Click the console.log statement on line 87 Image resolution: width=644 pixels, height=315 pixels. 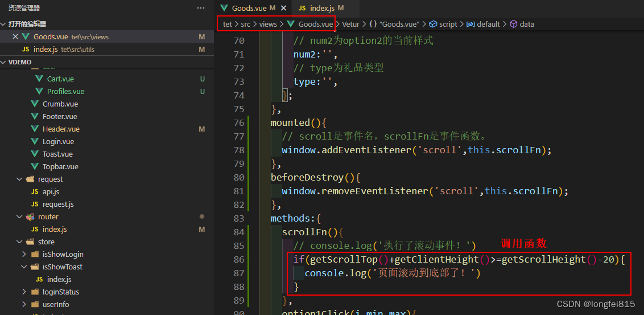392,273
